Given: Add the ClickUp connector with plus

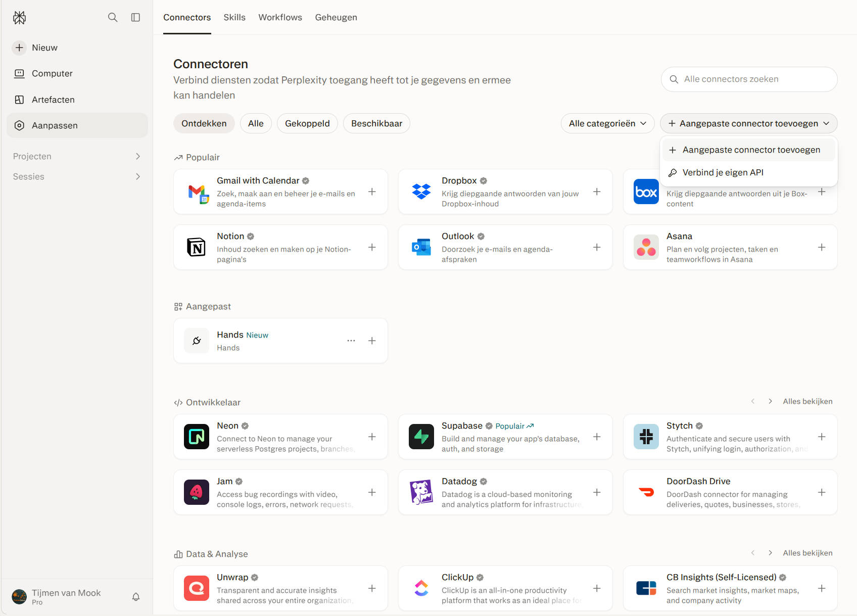Looking at the screenshot, I should 597,588.
